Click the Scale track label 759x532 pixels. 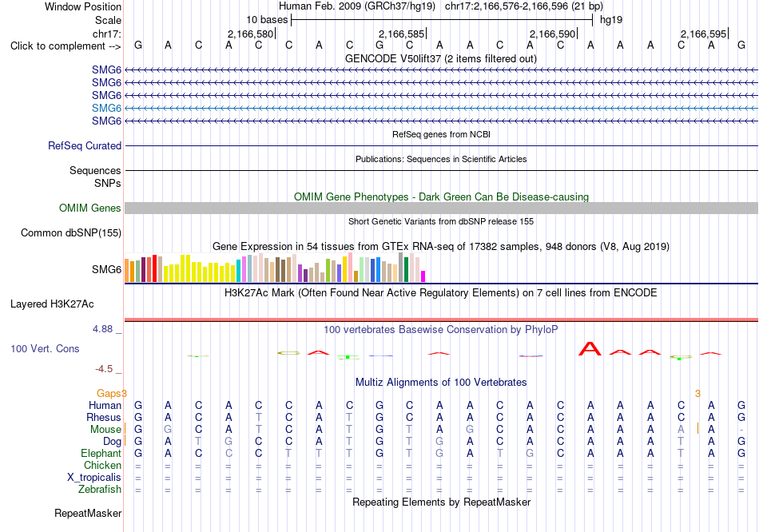tap(108, 20)
